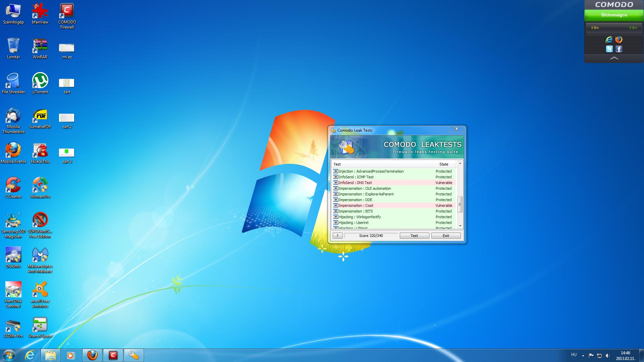The image size is (644, 362).
Task: Collapse the COMODO widget with chevron
Action: [614, 58]
